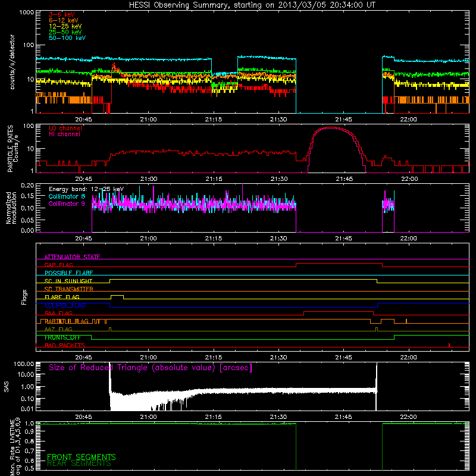Image resolution: width=476 pixels, height=476 pixels.
Task: Click the POSSIBLE FLARE flag label
Action: coord(68,273)
